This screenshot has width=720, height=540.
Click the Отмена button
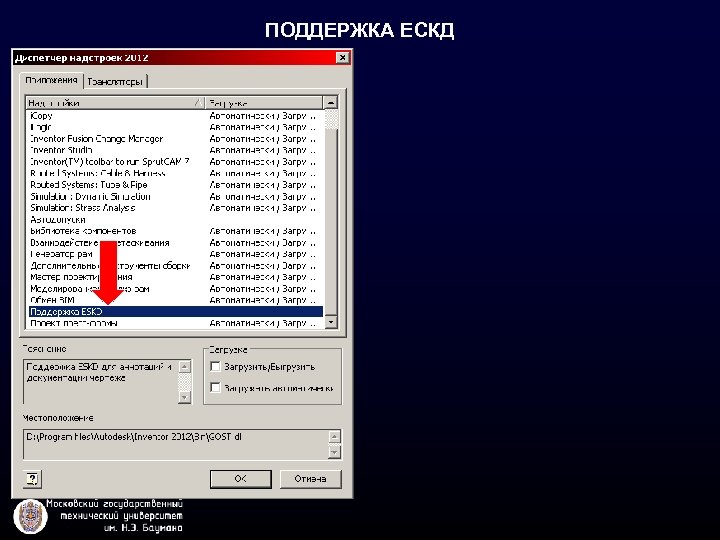(x=310, y=479)
